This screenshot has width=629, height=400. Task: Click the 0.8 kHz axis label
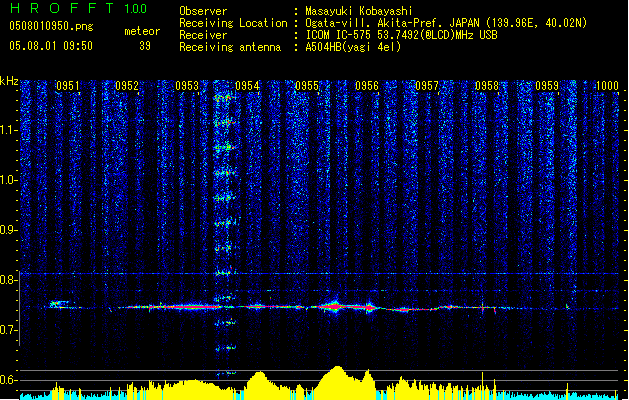point(9,280)
